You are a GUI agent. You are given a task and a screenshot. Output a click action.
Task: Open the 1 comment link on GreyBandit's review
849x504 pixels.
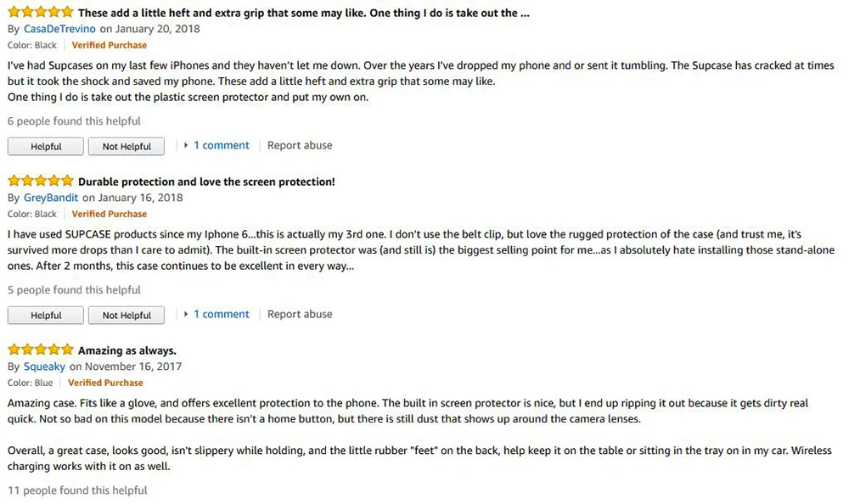[x=222, y=314]
